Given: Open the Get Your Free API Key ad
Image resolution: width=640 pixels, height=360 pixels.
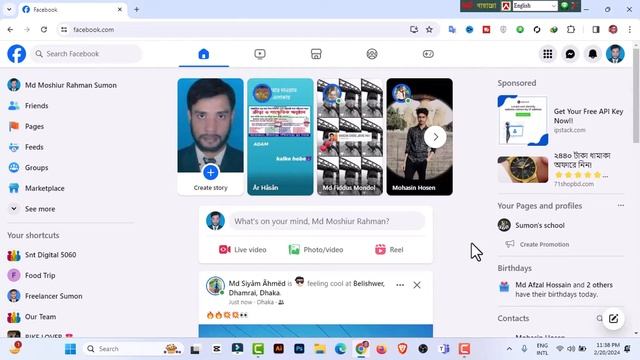Looking at the screenshot, I should click(560, 121).
